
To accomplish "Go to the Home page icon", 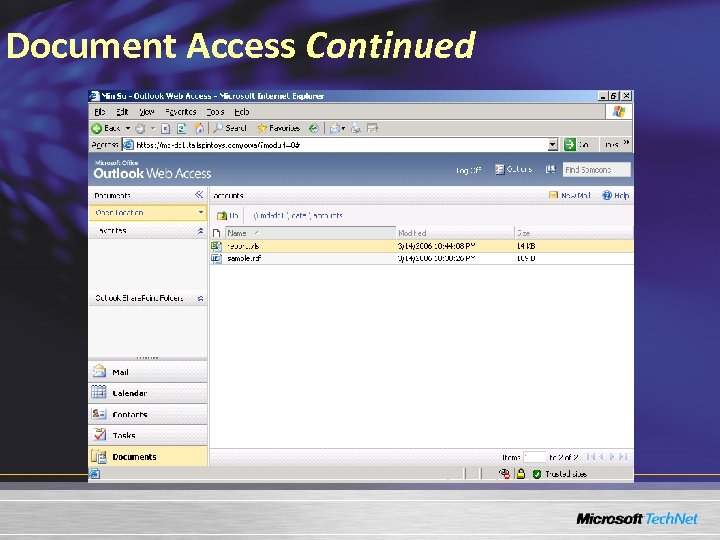I will 199,129.
